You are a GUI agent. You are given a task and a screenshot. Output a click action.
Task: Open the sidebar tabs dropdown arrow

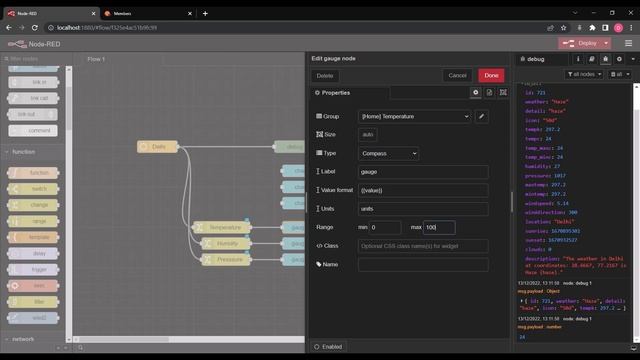(633, 59)
